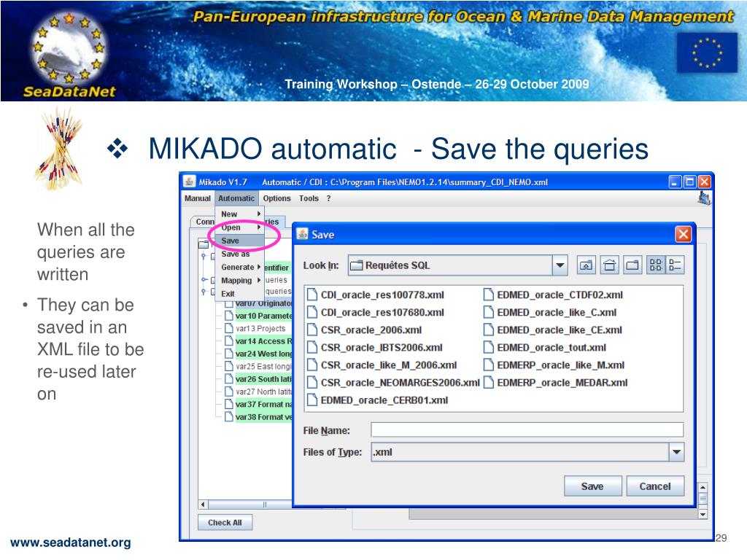This screenshot has height=560, width=747.
Task: Click the Mikado toolbar icon beside the menu bar
Action: click(704, 198)
